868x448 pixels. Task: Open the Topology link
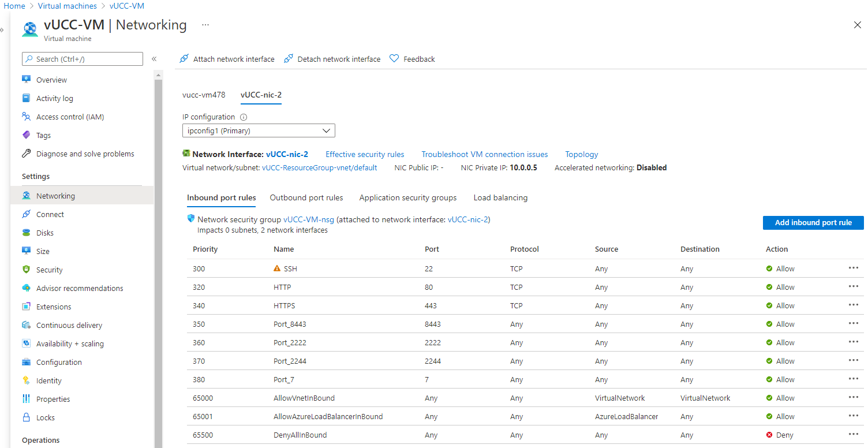(x=582, y=154)
